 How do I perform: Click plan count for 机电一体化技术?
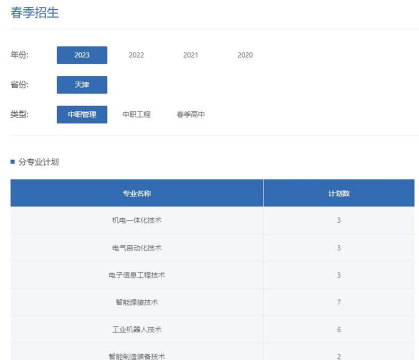(x=339, y=220)
